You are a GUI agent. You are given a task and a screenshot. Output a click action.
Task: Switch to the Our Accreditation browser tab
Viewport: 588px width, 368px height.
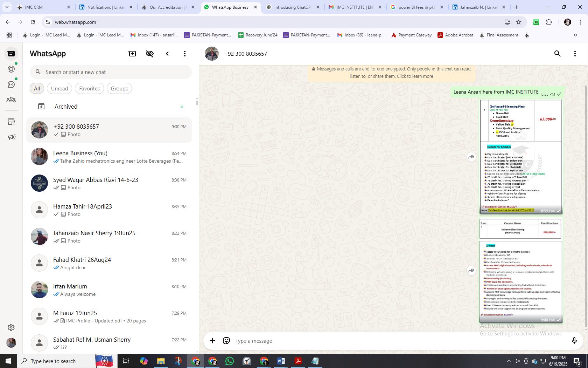coord(167,7)
